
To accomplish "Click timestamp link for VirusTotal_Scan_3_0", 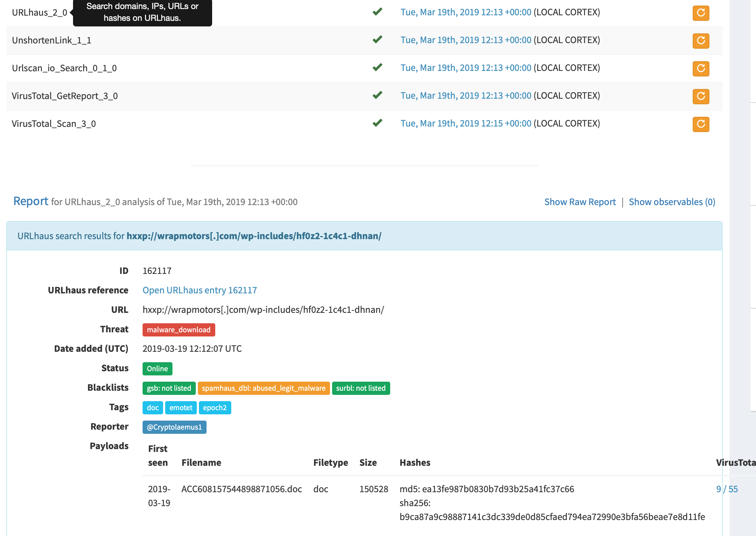I will 466,123.
